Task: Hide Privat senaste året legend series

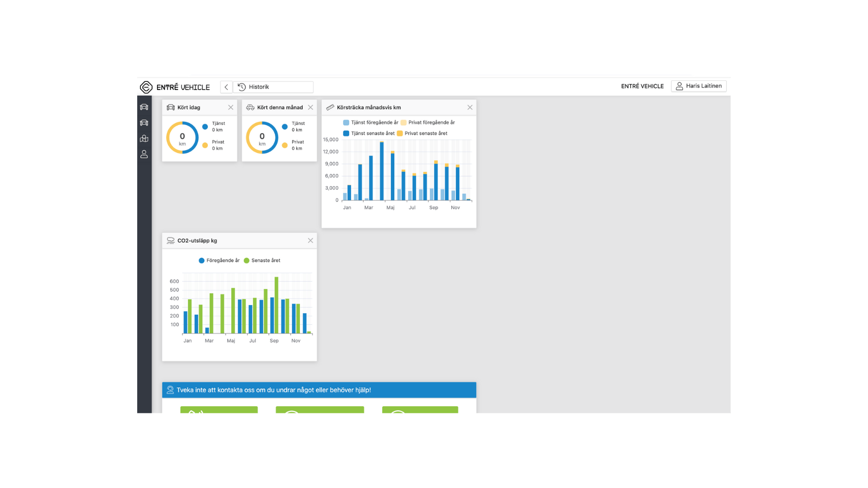Action: [425, 133]
